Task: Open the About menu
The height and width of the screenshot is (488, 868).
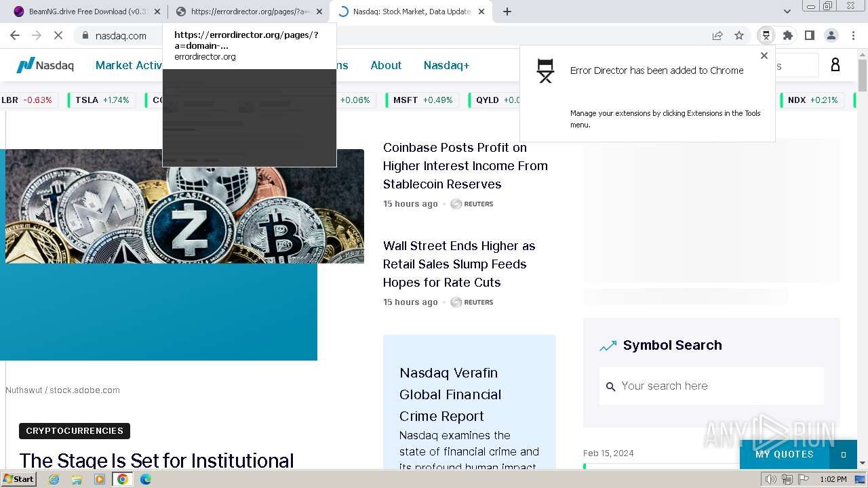Action: pos(386,65)
